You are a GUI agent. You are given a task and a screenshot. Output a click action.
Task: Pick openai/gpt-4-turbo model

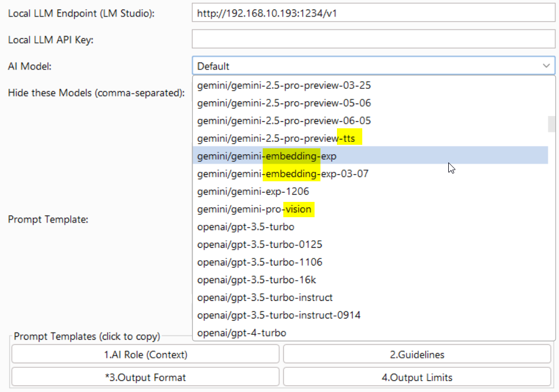370,333
